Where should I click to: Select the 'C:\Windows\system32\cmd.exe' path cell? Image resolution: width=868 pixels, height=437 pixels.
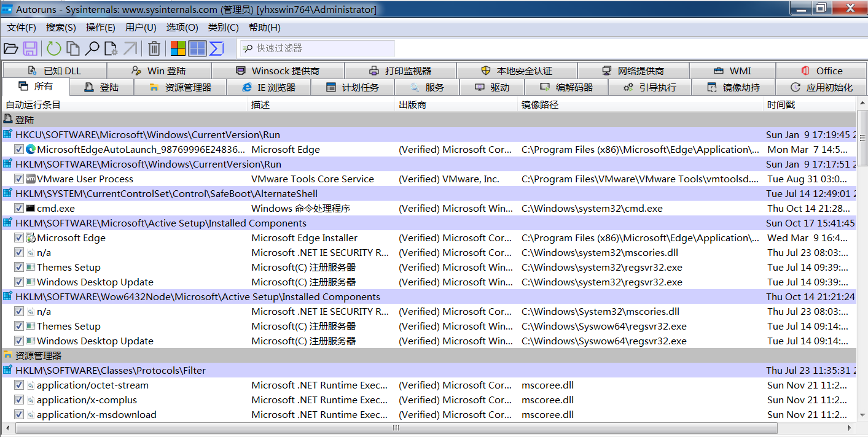(x=592, y=208)
